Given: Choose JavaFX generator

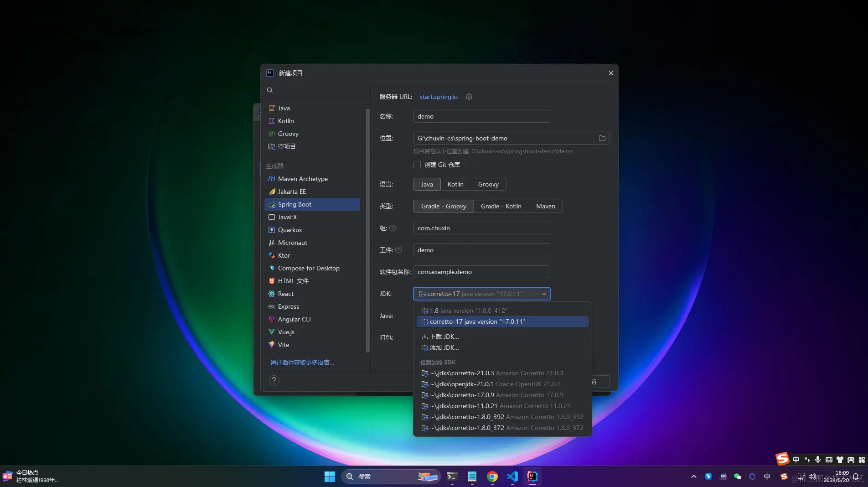Looking at the screenshot, I should pos(312,217).
